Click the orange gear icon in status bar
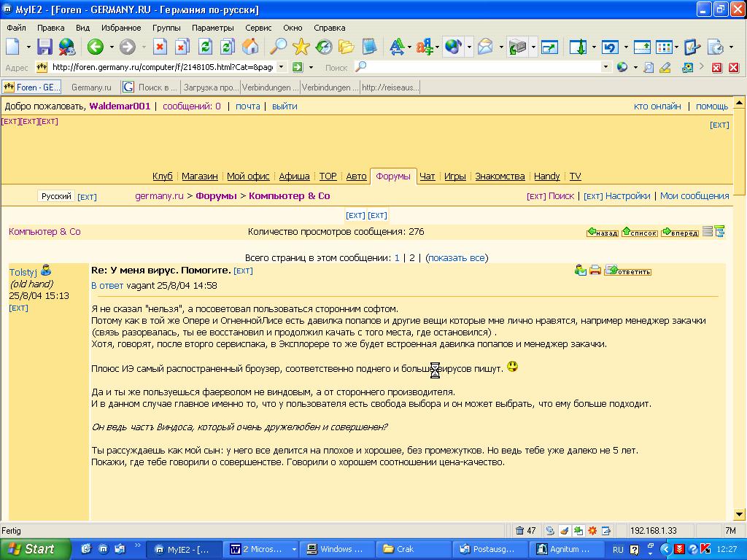This screenshot has height=560, width=747. [x=592, y=531]
